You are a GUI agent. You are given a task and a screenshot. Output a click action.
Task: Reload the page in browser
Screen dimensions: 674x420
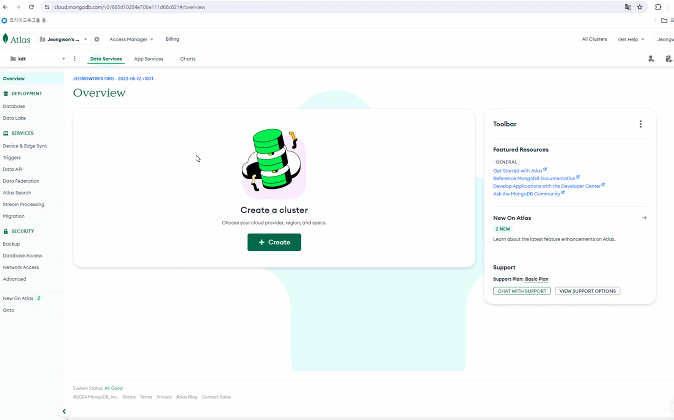coord(31,7)
